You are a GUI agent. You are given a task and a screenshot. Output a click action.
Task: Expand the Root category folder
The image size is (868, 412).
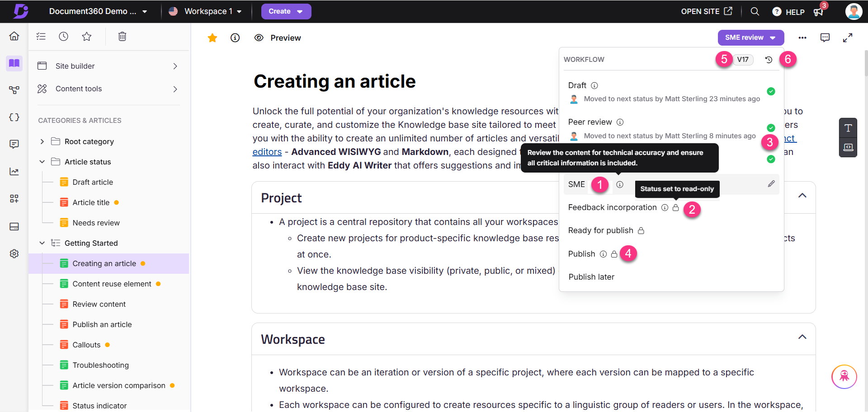(x=42, y=141)
